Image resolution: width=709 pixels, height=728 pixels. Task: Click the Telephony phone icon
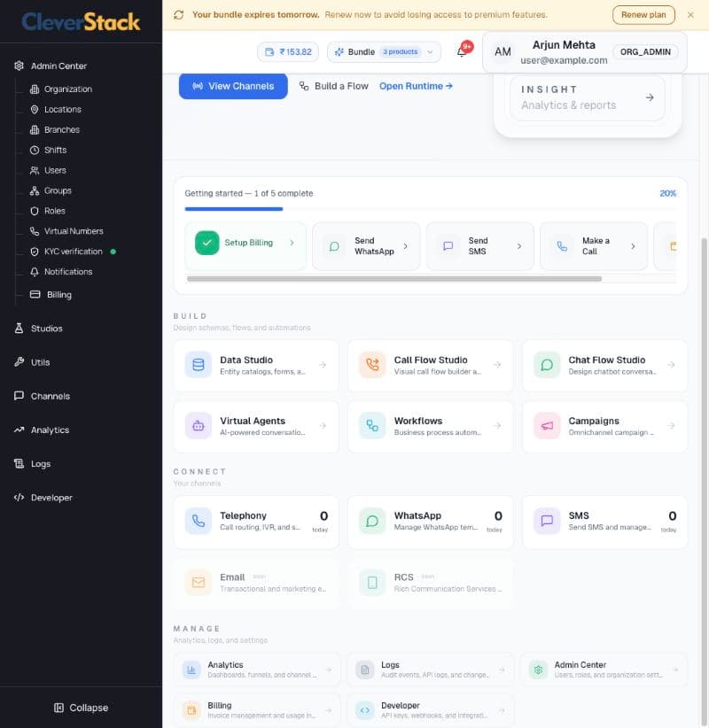pyautogui.click(x=199, y=521)
